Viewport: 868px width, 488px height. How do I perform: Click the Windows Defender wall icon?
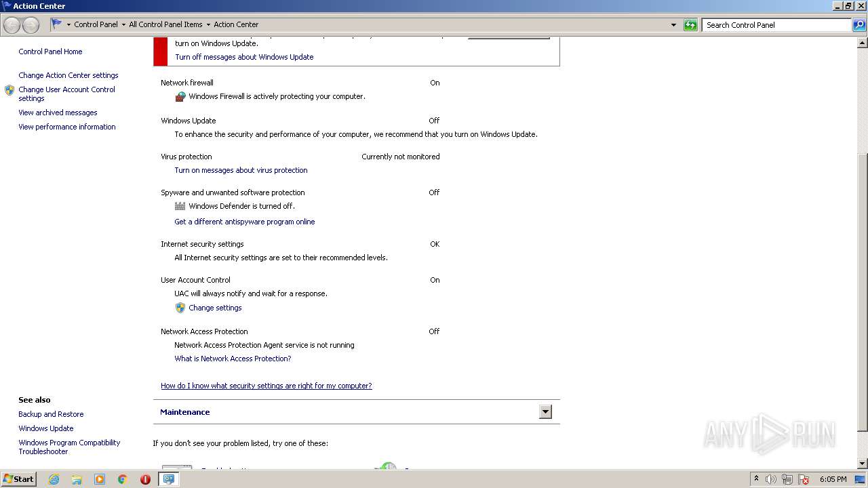(180, 206)
